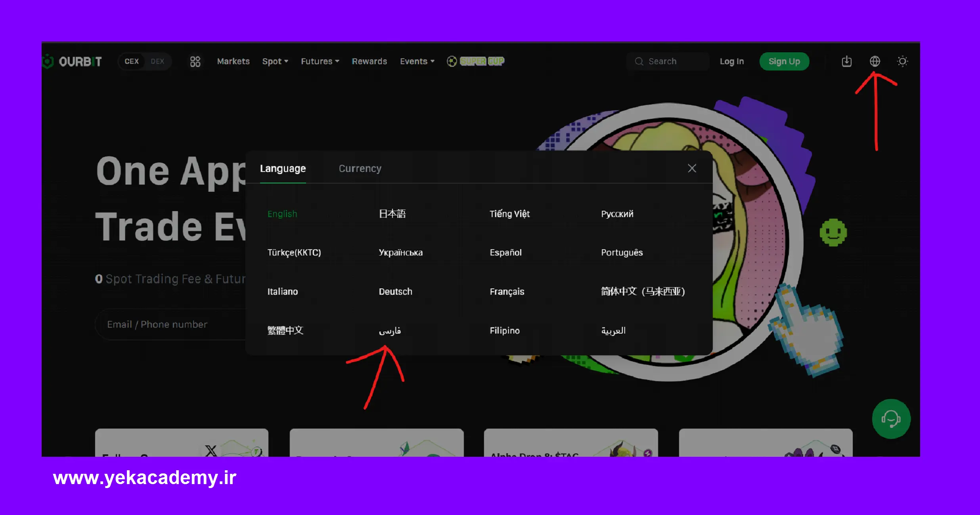Select فارسی language option
The width and height of the screenshot is (980, 515).
click(390, 331)
